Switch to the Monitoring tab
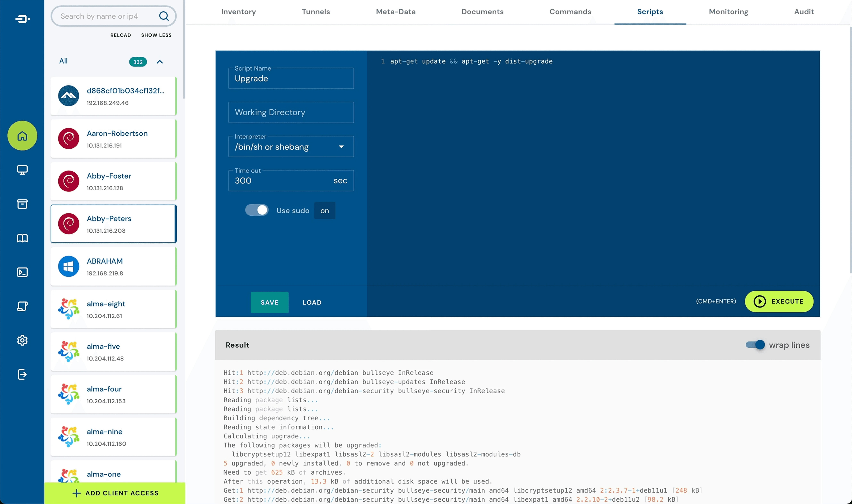Image resolution: width=852 pixels, height=504 pixels. (x=728, y=12)
